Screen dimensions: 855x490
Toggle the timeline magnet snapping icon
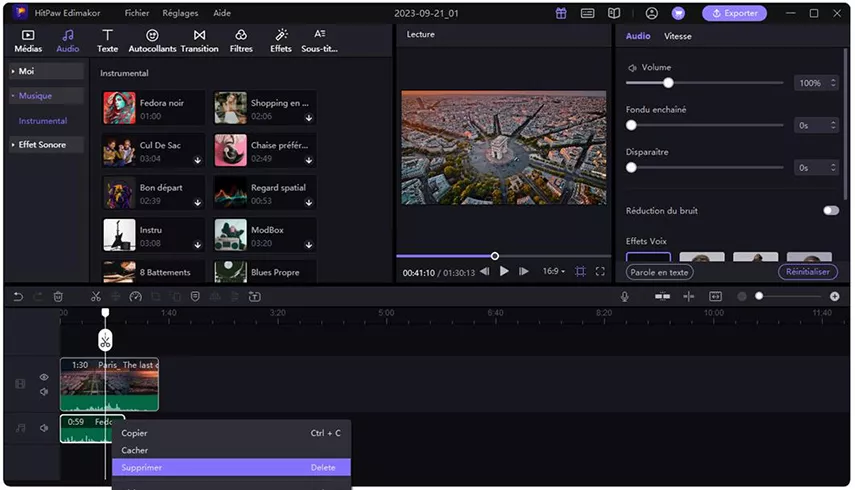pyautogui.click(x=663, y=297)
